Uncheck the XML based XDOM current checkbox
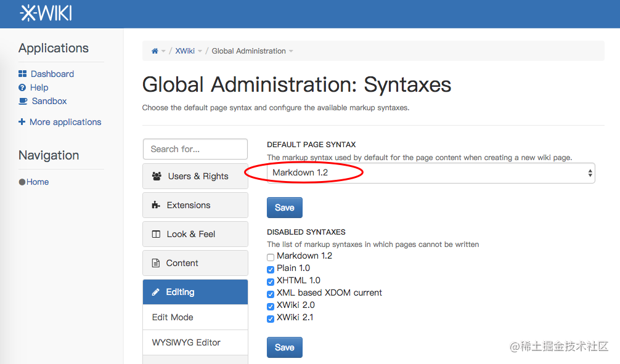620x364 pixels. (271, 294)
